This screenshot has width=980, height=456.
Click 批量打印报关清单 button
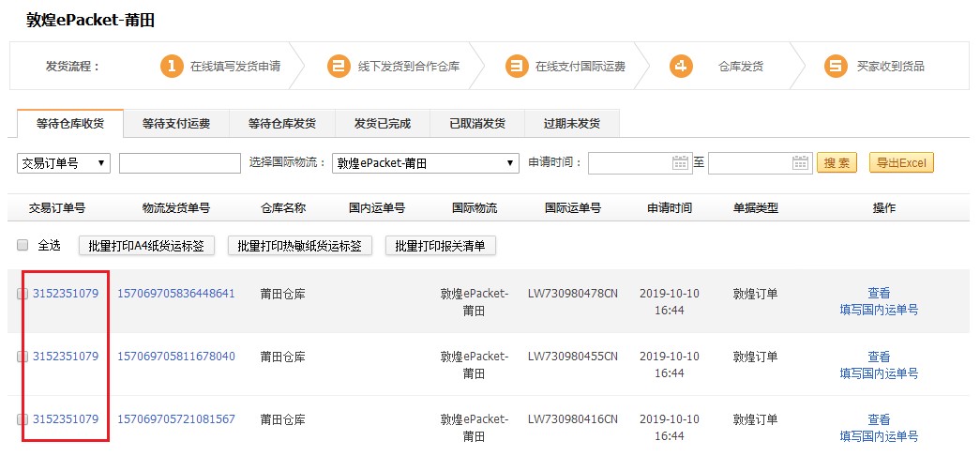click(x=441, y=246)
